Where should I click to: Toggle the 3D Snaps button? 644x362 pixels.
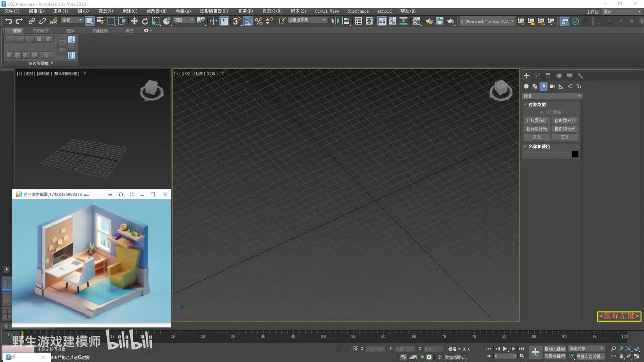click(x=236, y=21)
